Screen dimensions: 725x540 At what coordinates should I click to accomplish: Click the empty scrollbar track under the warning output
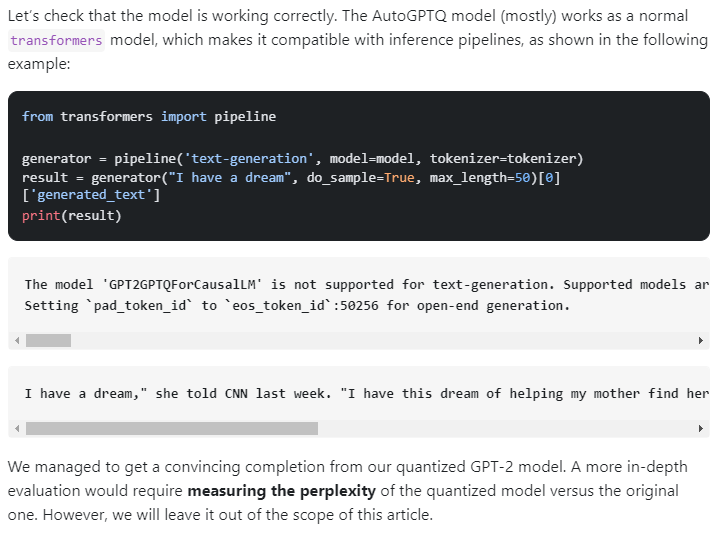(x=380, y=340)
